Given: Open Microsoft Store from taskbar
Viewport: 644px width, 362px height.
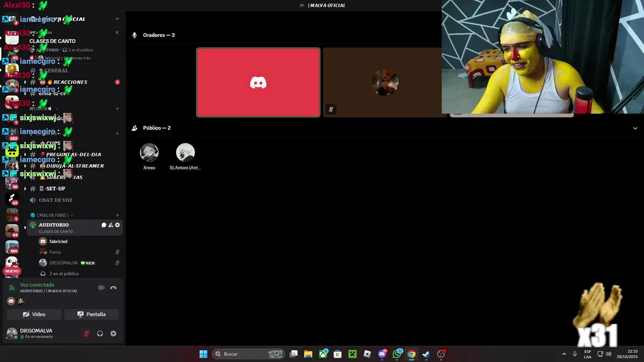Looking at the screenshot, I should 338,354.
